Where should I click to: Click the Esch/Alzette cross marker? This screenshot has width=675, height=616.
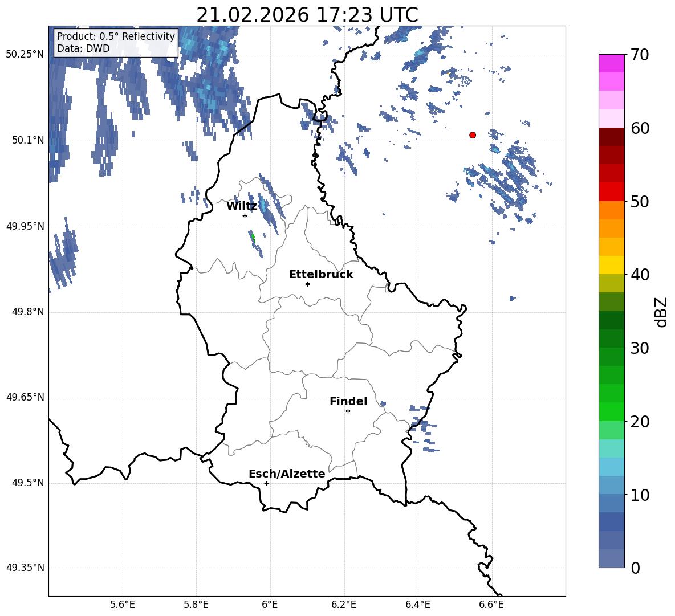(266, 483)
